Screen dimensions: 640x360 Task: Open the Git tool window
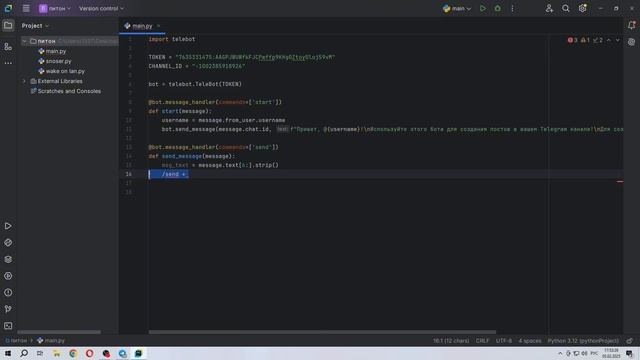8,309
